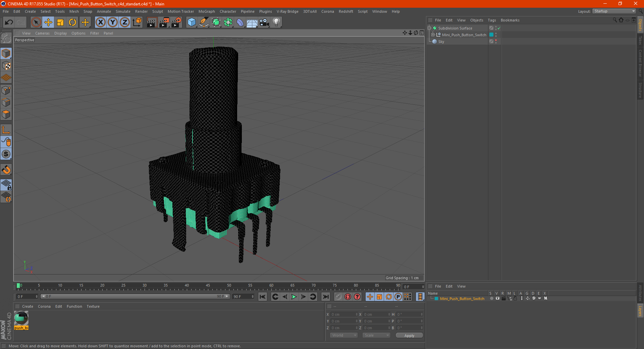Toggle Z axis lock
This screenshot has width=644, height=349.
[125, 22]
